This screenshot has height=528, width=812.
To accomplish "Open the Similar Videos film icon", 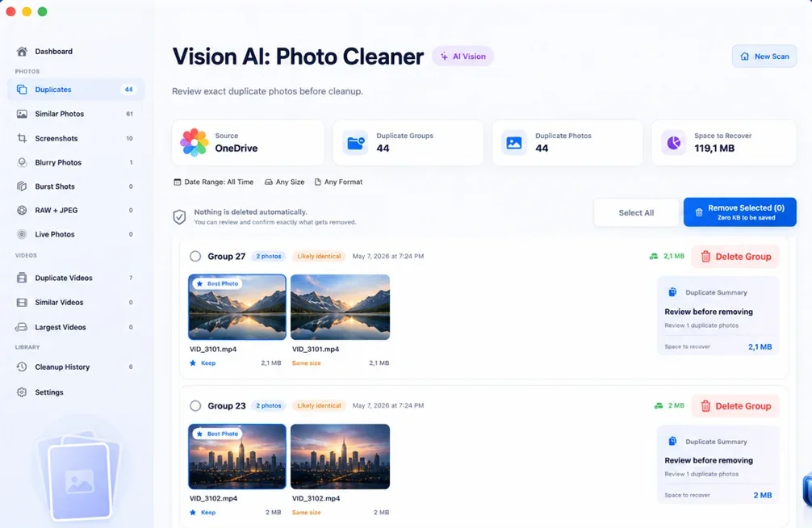I will coord(22,302).
